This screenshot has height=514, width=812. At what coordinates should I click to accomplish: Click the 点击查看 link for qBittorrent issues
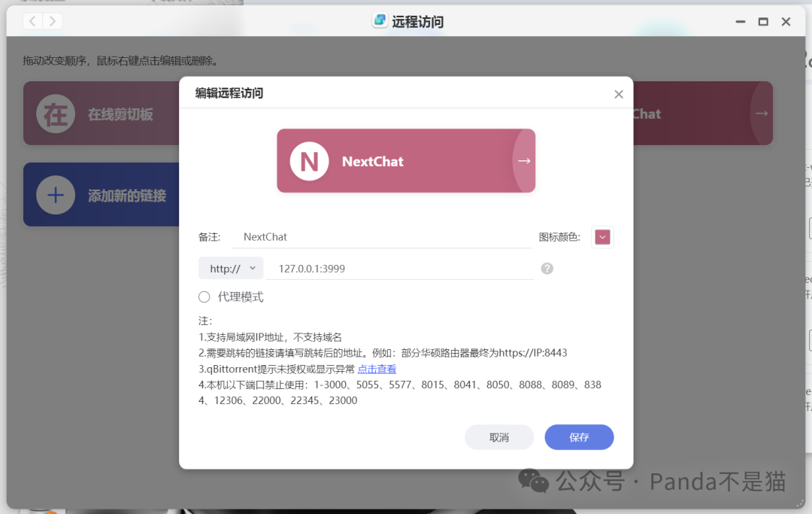point(377,368)
